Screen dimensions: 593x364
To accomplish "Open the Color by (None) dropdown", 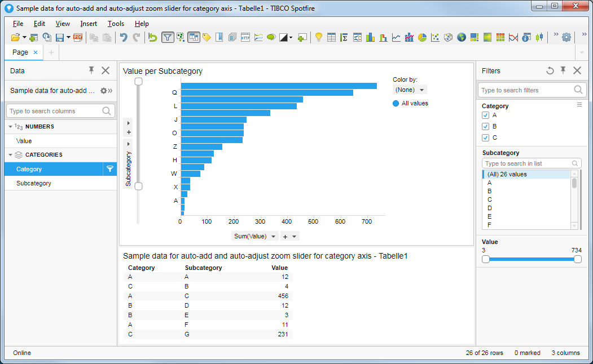I will [x=410, y=90].
